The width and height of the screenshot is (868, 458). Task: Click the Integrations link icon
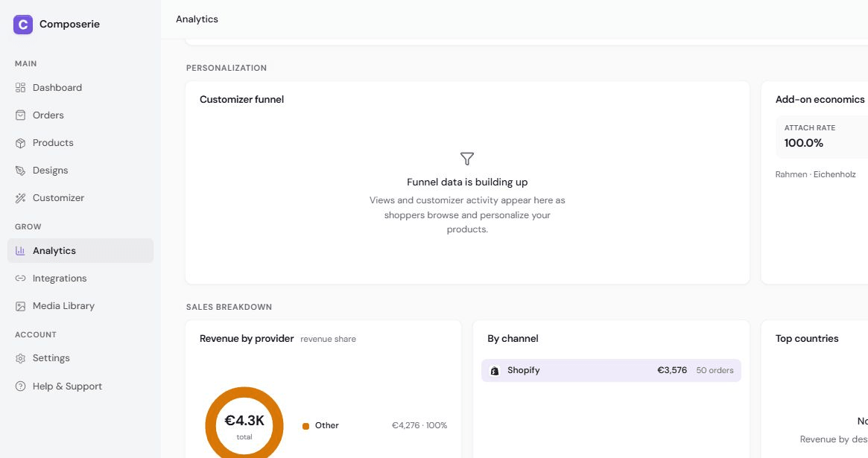click(20, 279)
